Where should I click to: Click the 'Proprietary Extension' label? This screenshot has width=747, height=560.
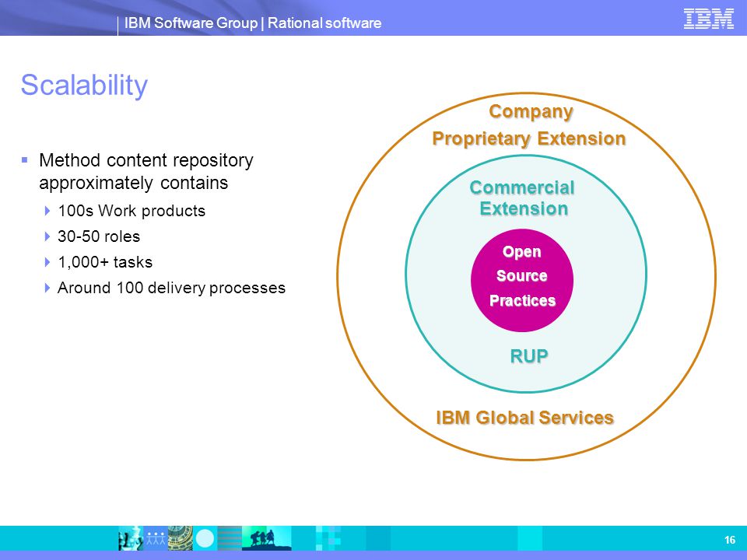point(529,138)
